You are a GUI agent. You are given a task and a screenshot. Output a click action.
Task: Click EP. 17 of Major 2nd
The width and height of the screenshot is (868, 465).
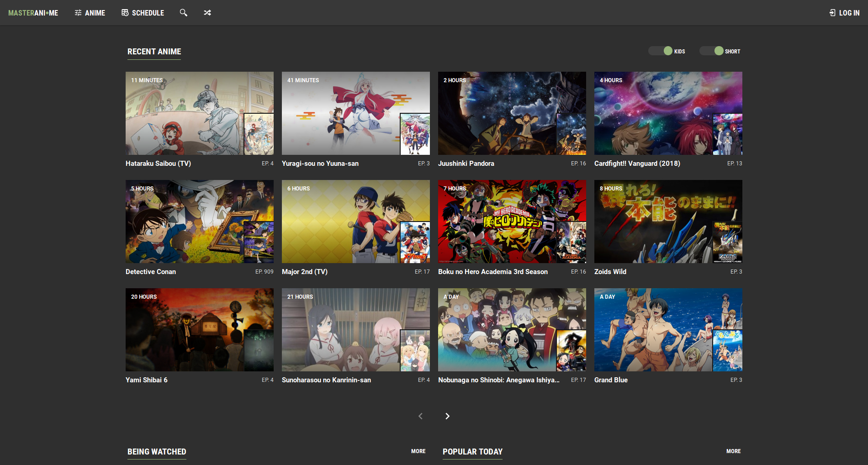point(422,272)
